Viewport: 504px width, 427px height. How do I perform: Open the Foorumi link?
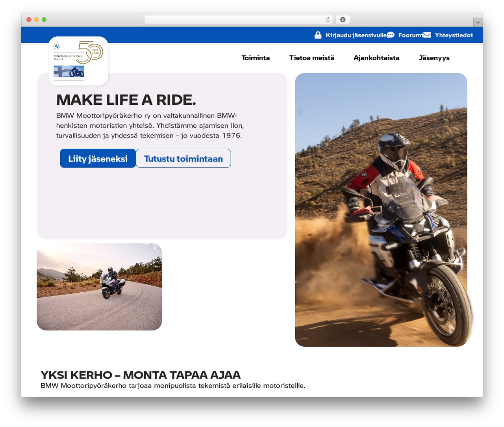(411, 35)
